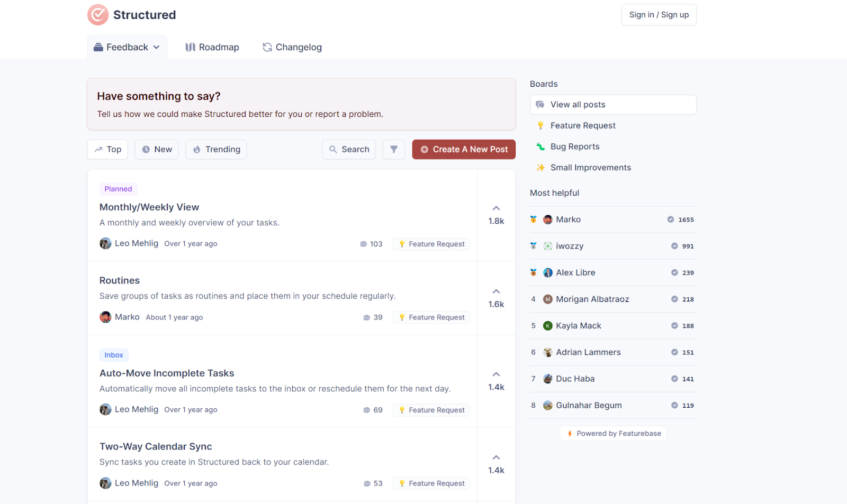Screen dimensions: 847x504
Task: Open Adrian Lammers in Most helpful list
Action: (x=613, y=352)
